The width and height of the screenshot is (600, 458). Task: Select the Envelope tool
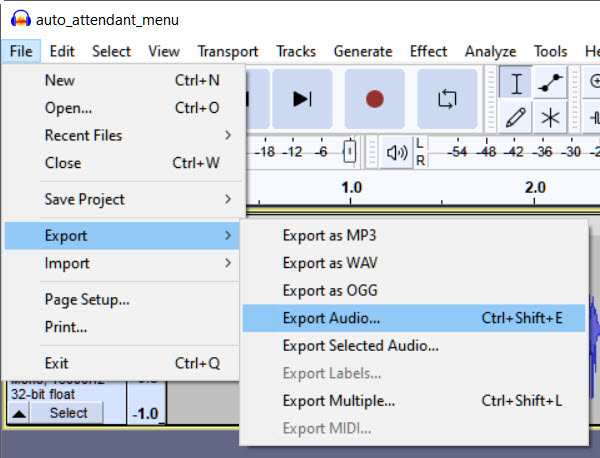[x=550, y=83]
